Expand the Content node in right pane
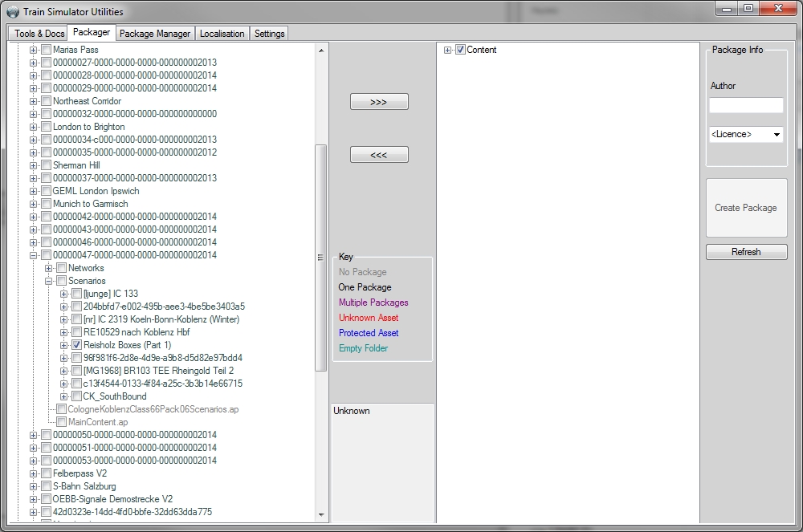 pos(447,50)
